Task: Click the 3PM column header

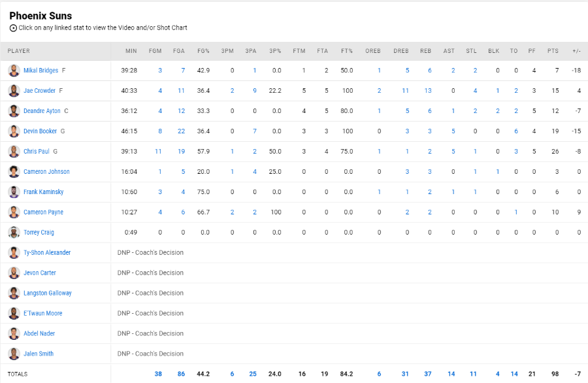Action: click(x=227, y=51)
